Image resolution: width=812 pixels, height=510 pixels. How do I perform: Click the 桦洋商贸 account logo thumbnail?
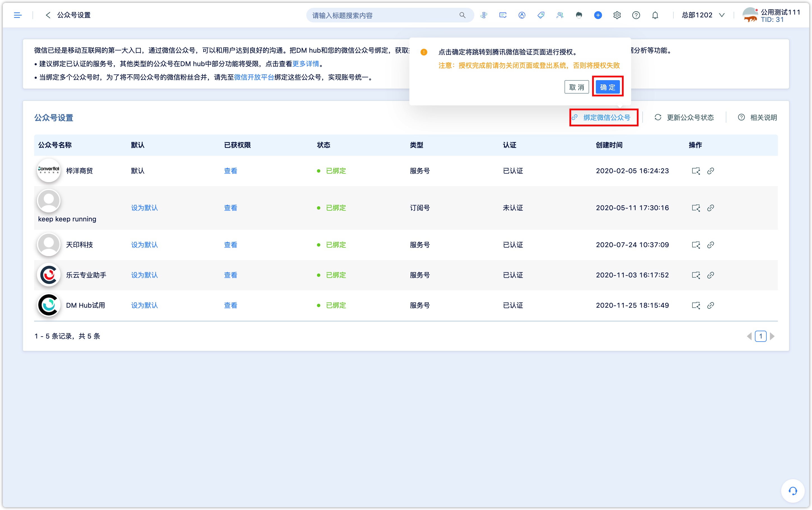(x=48, y=170)
